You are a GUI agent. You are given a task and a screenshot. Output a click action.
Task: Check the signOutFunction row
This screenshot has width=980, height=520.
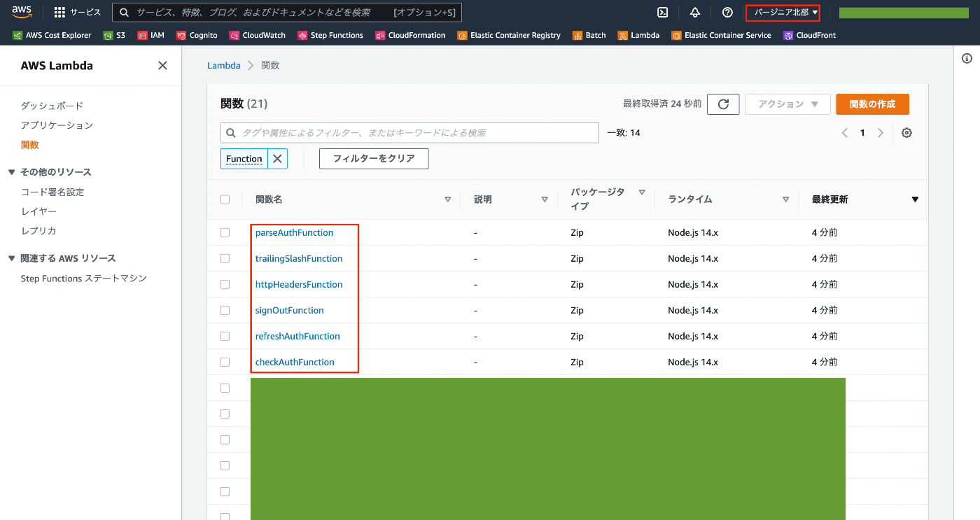[225, 310]
